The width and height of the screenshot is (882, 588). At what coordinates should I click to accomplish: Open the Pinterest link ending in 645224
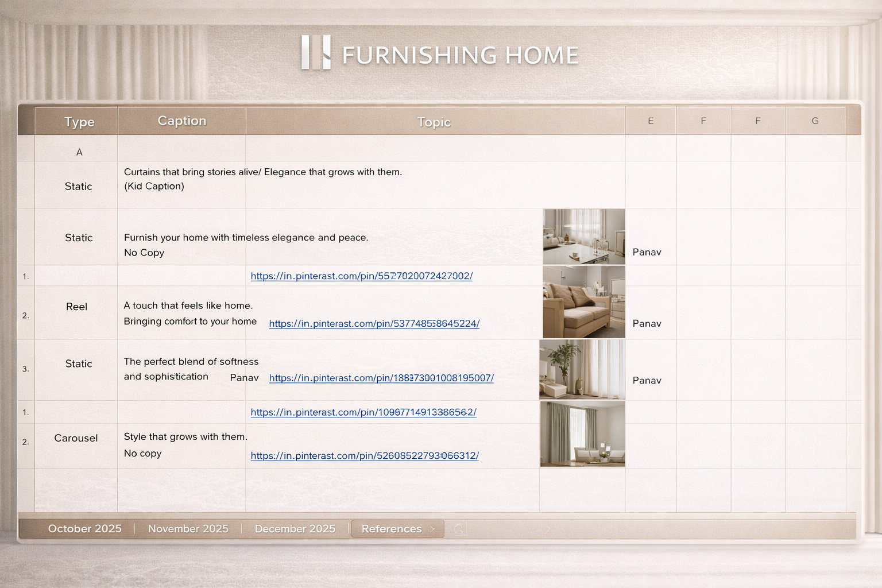(x=374, y=324)
